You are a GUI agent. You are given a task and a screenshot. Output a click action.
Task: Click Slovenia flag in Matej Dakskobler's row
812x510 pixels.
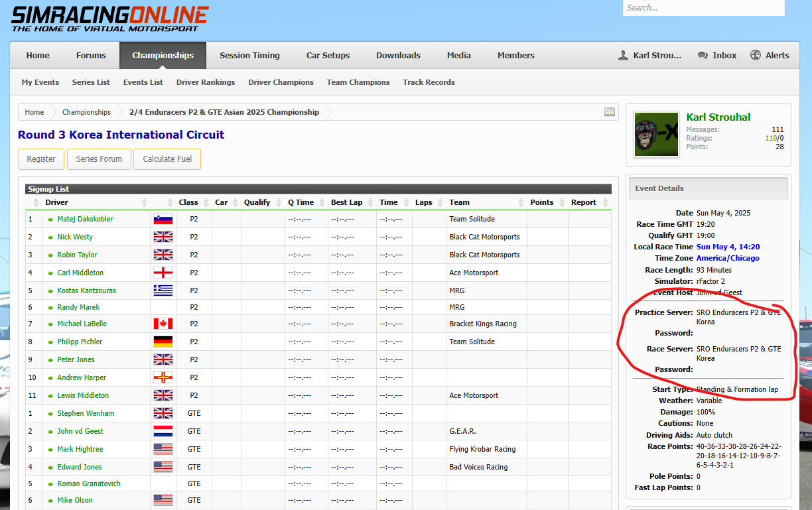163,220
